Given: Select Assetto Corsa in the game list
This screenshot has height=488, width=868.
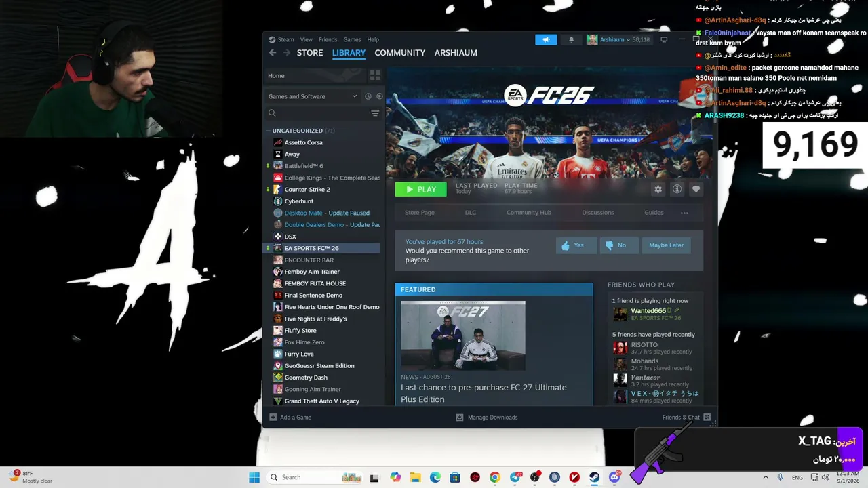Looking at the screenshot, I should pos(323,142).
